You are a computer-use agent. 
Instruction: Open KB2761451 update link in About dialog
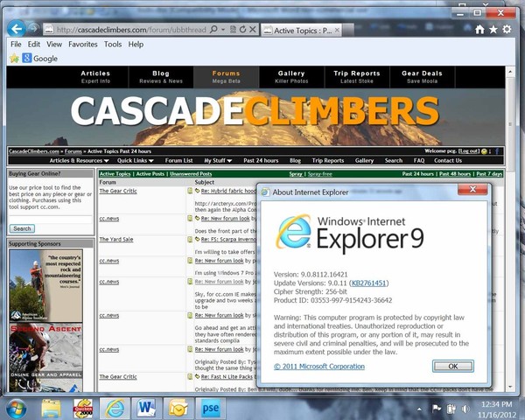click(368, 283)
